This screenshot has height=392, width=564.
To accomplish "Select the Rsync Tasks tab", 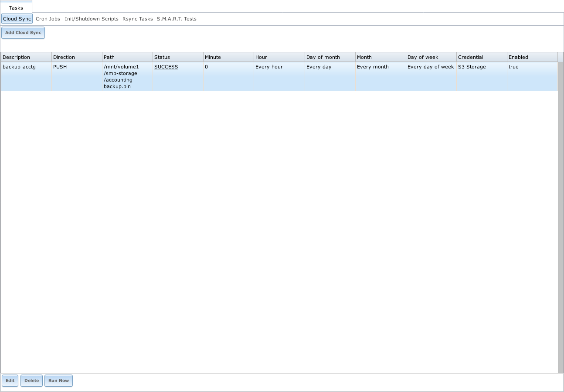I will tap(137, 19).
